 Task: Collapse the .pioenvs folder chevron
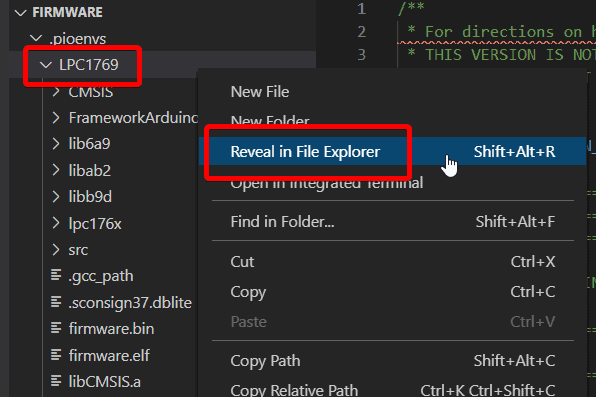tap(36, 38)
